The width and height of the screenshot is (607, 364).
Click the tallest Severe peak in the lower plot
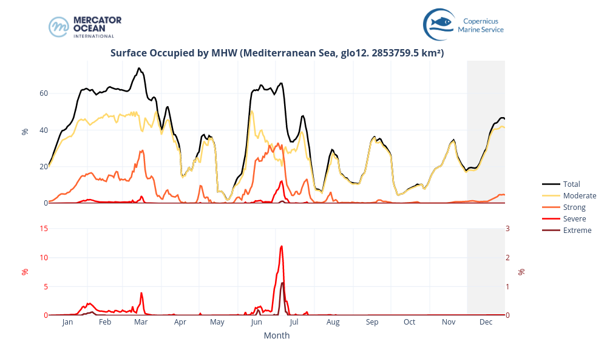pyautogui.click(x=282, y=246)
